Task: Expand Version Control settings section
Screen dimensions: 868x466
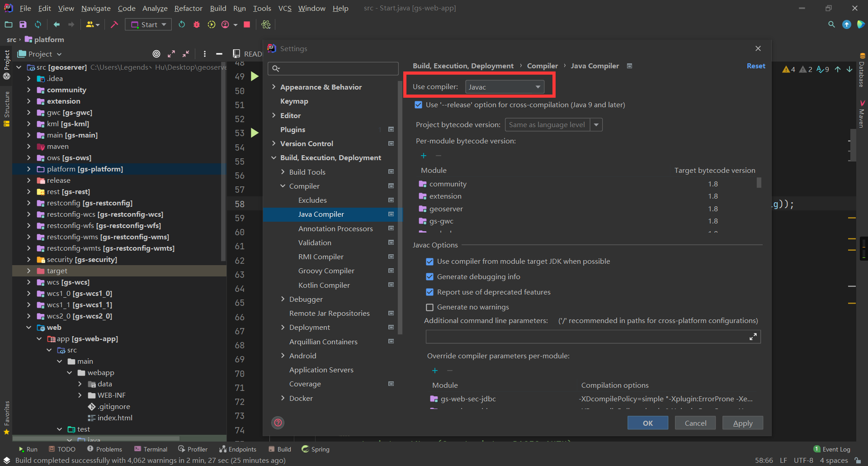Action: coord(274,143)
